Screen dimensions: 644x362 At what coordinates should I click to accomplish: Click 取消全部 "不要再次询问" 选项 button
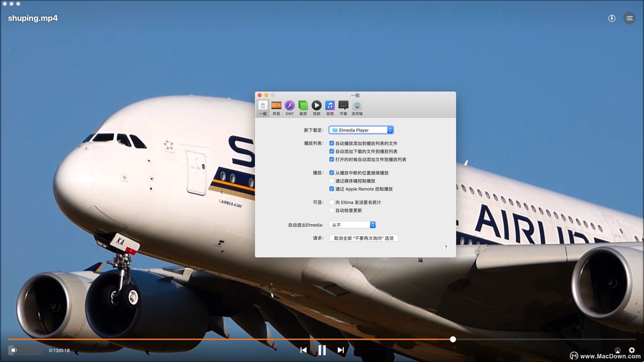[x=364, y=238]
